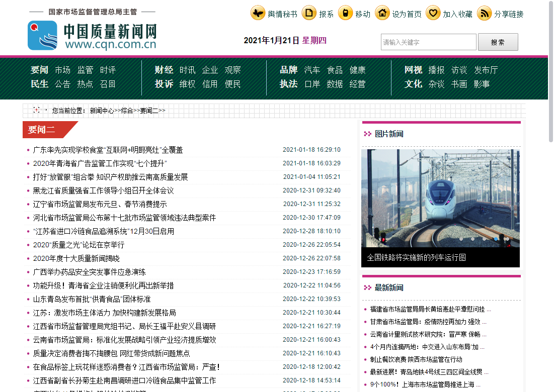554x392 pixels.
Task: Open the 网视 menu item
Action: tap(414, 70)
